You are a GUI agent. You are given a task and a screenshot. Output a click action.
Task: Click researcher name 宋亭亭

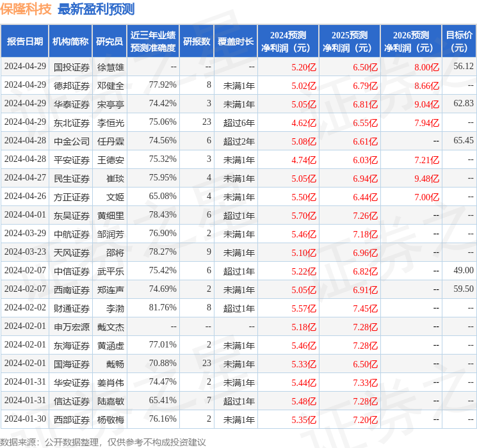(x=110, y=104)
